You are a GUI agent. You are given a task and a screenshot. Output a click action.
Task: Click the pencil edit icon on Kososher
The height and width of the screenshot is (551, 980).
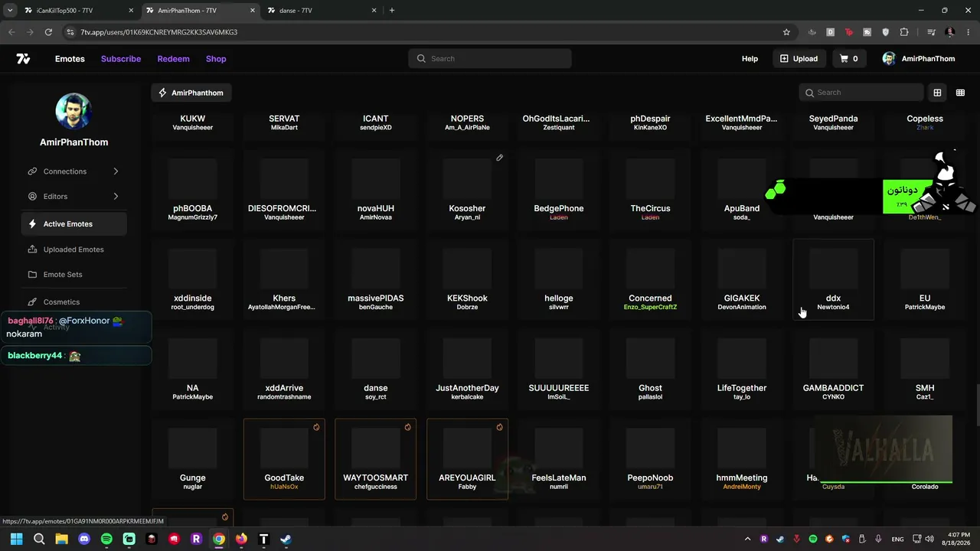[499, 158]
